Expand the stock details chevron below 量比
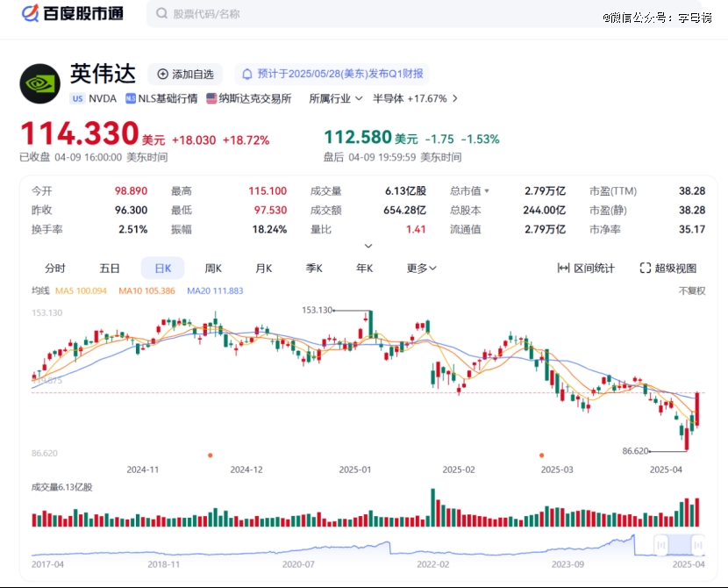 pos(368,247)
